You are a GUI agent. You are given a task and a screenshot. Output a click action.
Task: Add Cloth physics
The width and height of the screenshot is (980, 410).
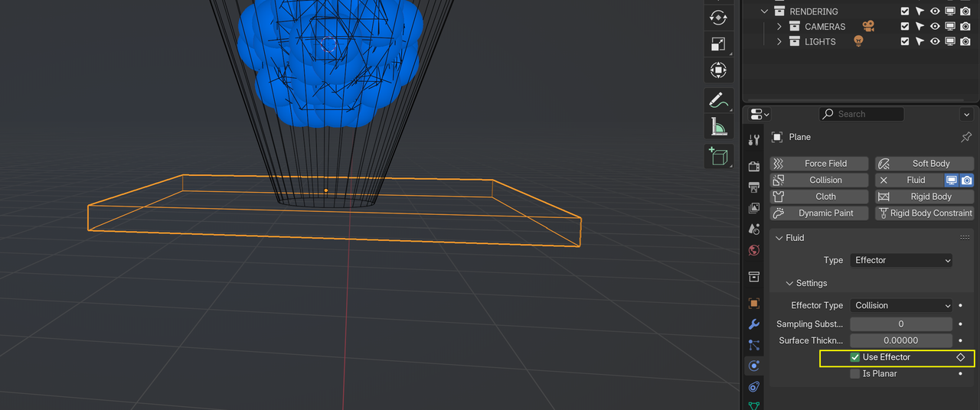tap(819, 197)
